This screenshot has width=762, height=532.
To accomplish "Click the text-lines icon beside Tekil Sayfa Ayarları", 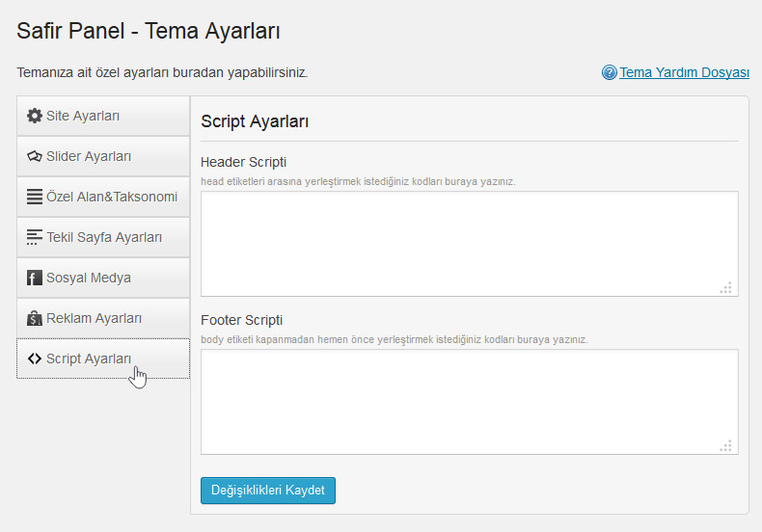I will pyautogui.click(x=35, y=237).
